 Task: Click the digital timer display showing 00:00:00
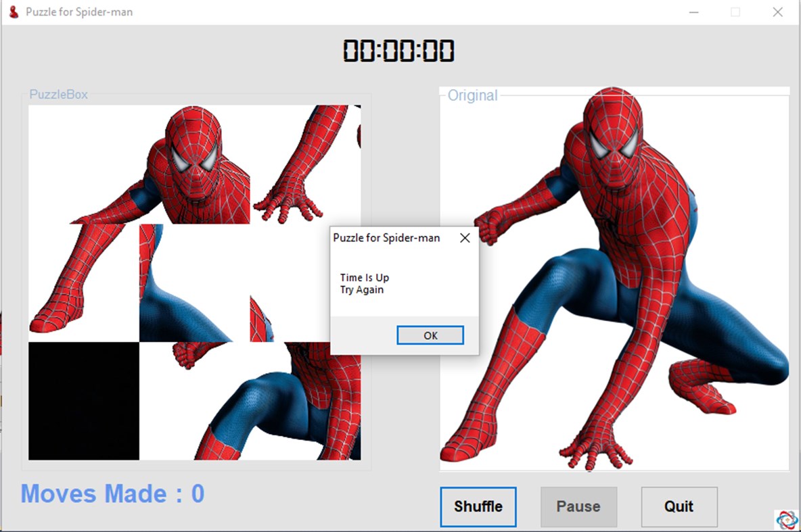(x=398, y=51)
